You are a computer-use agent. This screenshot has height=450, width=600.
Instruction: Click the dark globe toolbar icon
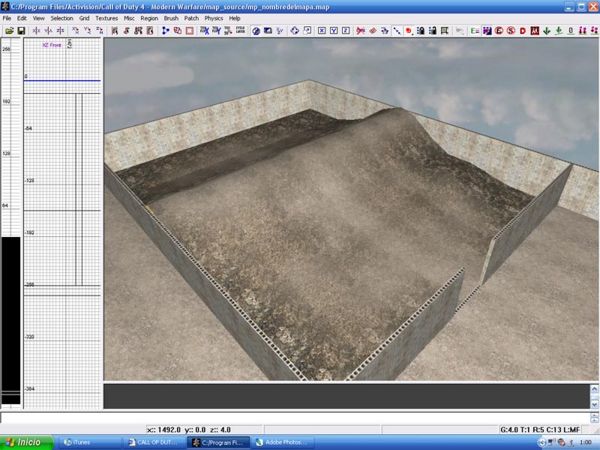pos(256,31)
